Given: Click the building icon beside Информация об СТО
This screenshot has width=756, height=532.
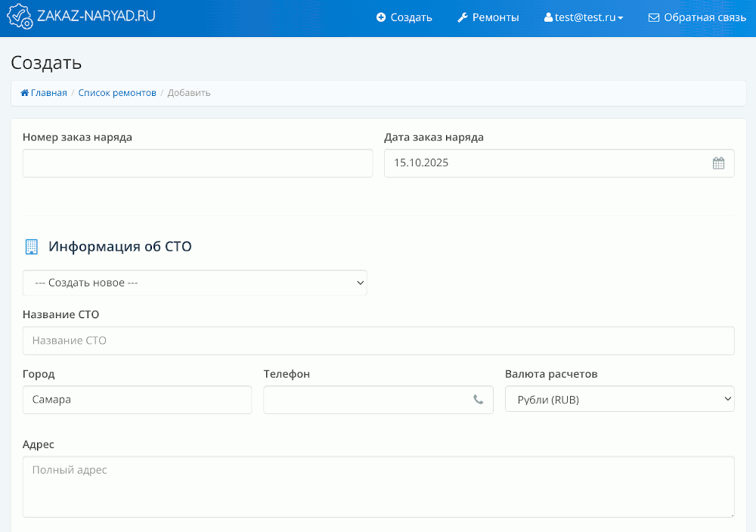Looking at the screenshot, I should (31, 246).
